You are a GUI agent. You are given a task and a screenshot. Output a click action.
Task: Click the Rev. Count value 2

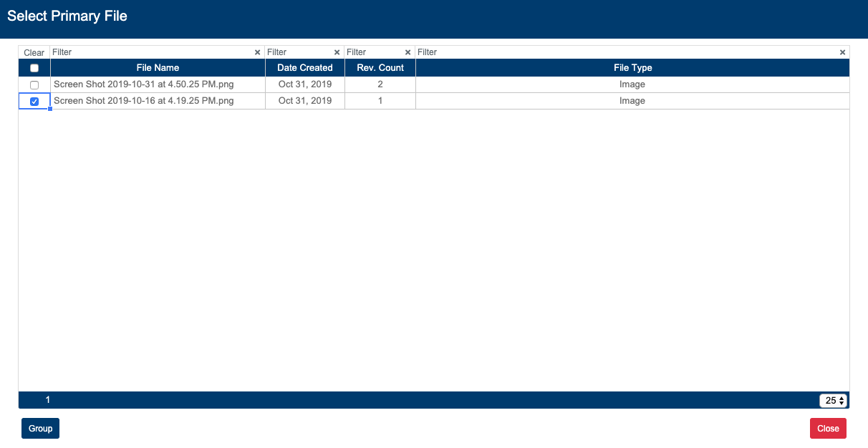click(x=380, y=84)
